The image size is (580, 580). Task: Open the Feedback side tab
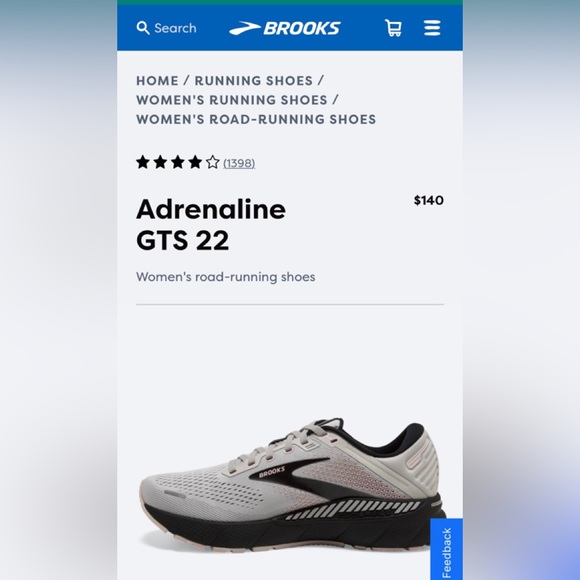446,549
